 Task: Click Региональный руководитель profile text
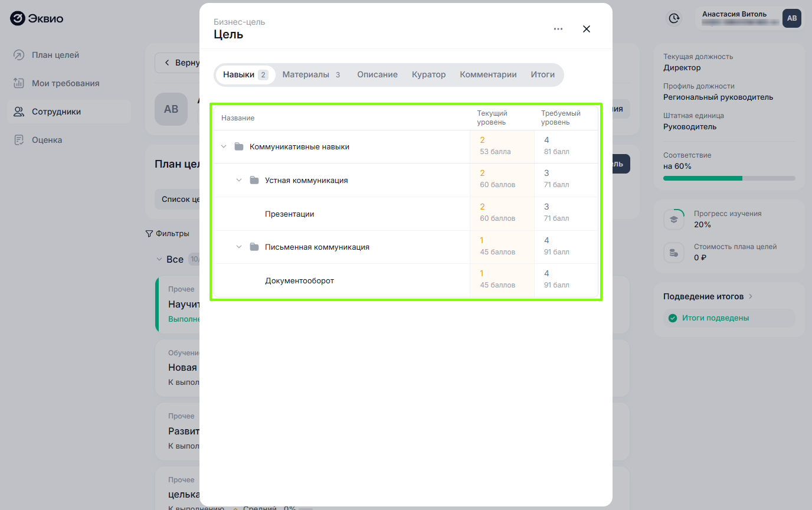(718, 97)
